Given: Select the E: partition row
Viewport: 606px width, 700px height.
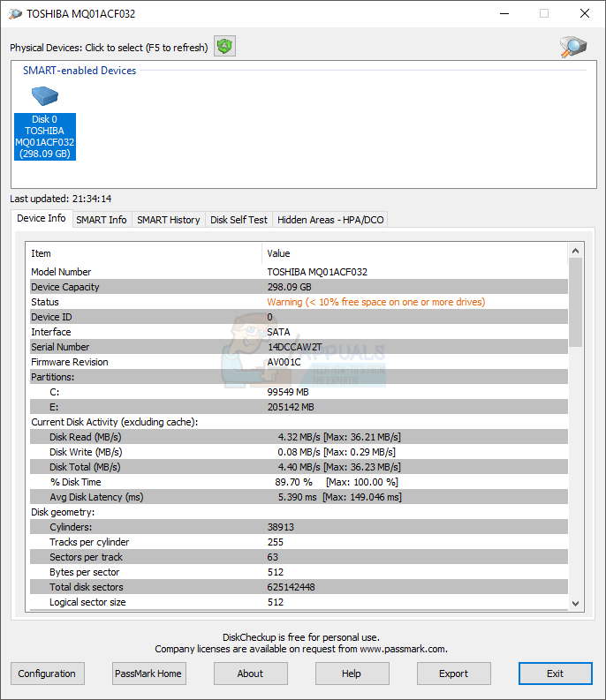Looking at the screenshot, I should tap(299, 407).
